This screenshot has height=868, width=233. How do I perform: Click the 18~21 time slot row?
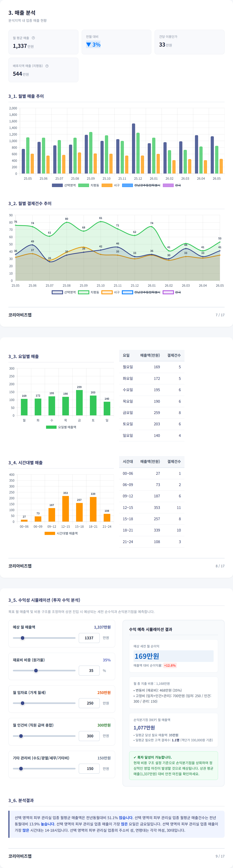[152, 530]
